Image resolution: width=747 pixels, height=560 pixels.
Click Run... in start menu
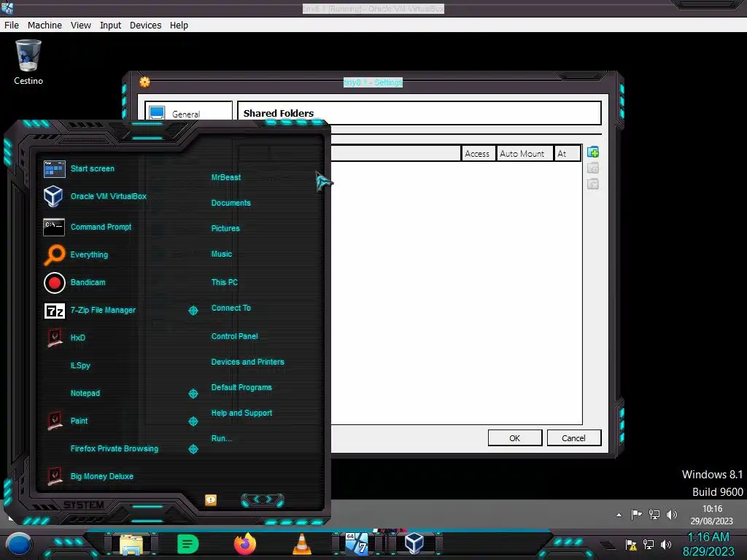click(222, 438)
